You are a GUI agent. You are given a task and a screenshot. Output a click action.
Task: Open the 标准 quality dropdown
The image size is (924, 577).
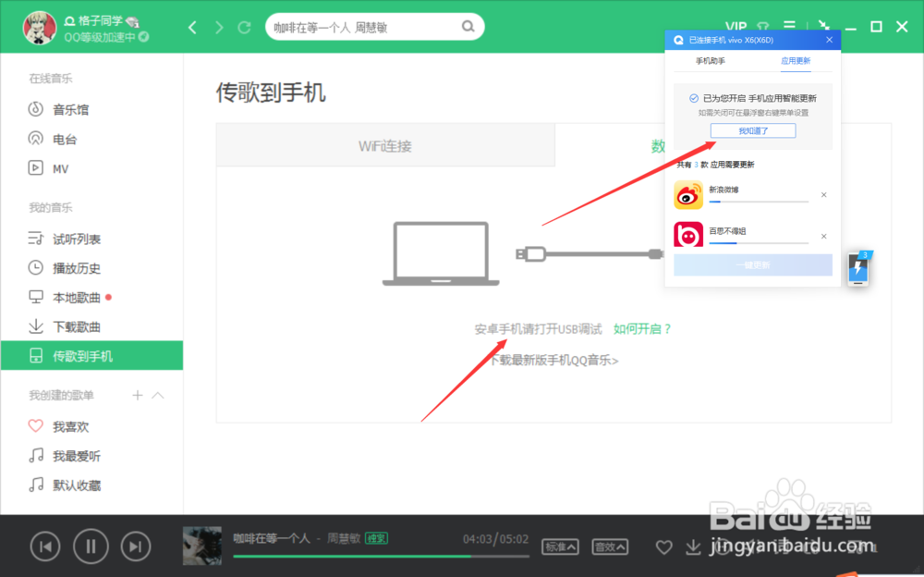tap(560, 546)
